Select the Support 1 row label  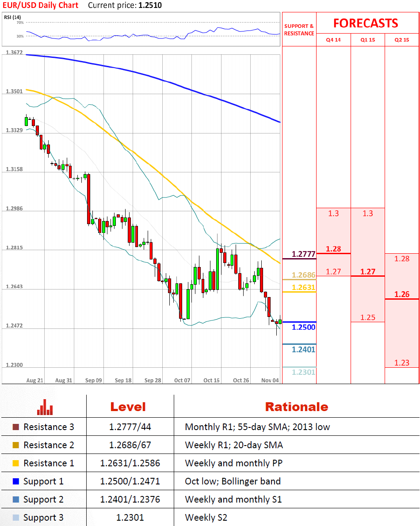coord(43,481)
